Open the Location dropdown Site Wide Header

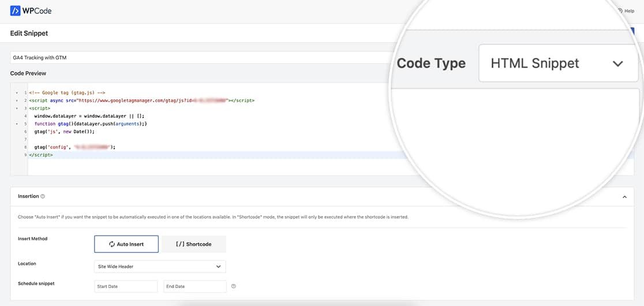(160, 267)
